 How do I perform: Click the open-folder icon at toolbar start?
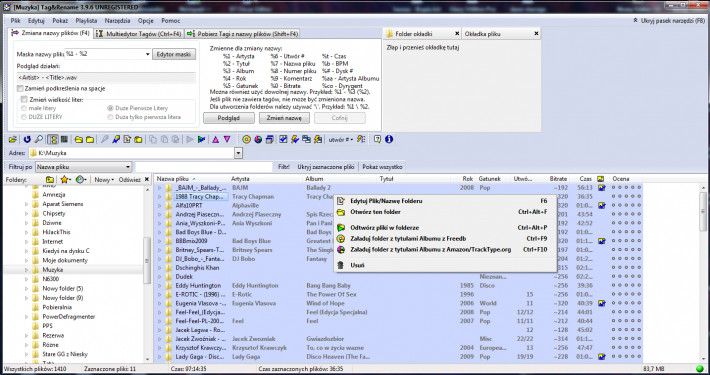coord(13,139)
